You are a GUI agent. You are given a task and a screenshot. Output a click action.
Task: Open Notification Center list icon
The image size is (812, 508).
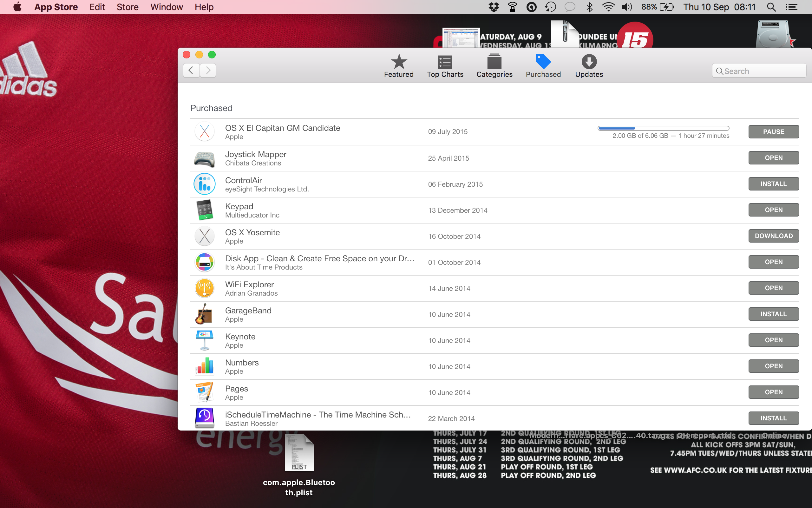(791, 7)
